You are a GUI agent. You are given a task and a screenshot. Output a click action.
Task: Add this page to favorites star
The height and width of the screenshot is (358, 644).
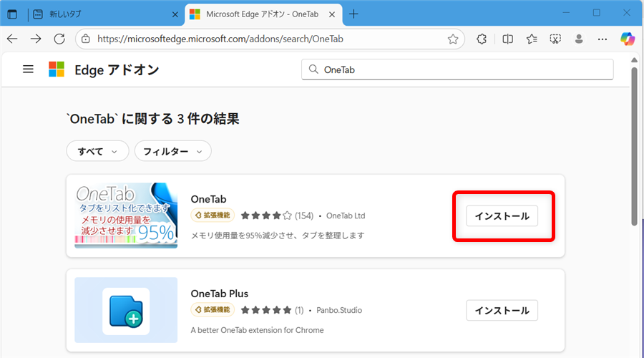point(453,39)
